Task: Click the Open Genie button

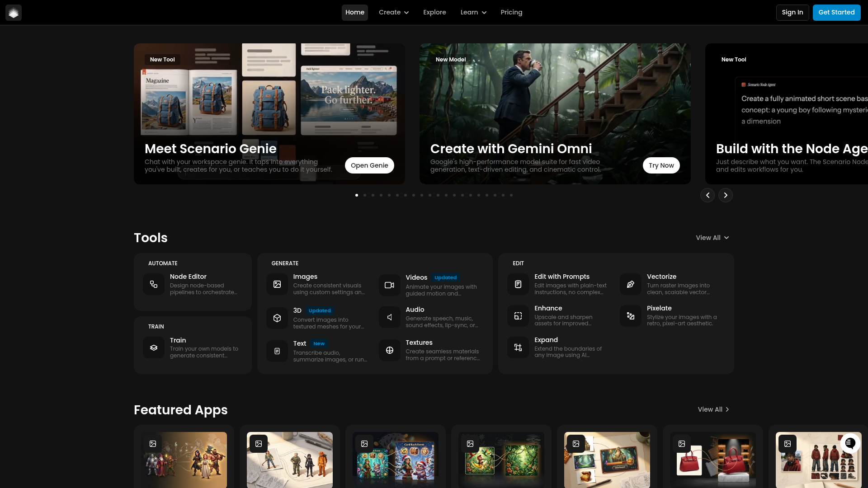Action: [369, 165]
